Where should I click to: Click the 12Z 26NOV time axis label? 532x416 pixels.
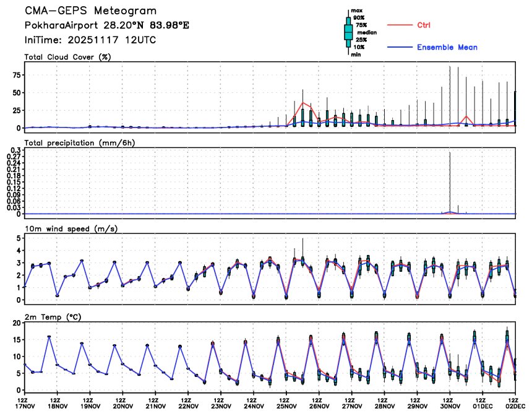coord(319,404)
